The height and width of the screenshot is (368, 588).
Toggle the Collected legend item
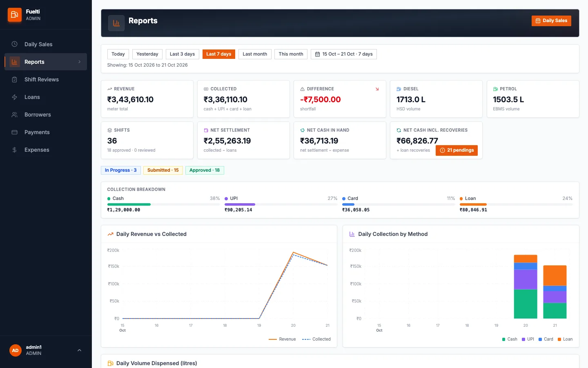point(316,339)
